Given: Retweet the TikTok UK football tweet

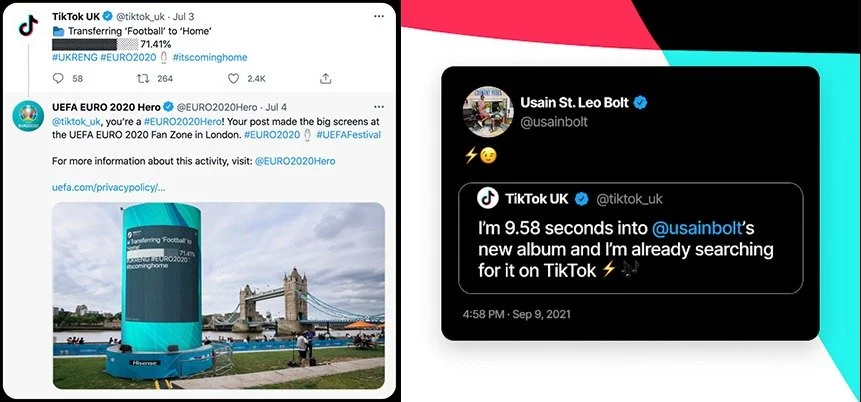Looking at the screenshot, I should click(143, 79).
